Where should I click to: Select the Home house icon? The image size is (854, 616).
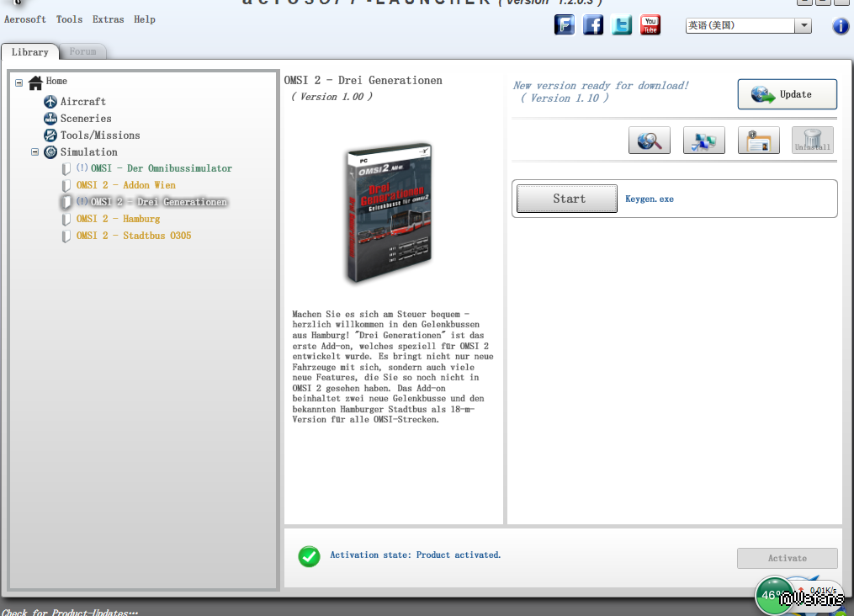(35, 82)
